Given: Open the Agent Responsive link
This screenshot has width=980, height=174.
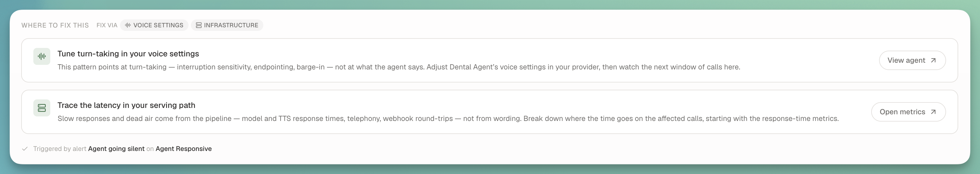Looking at the screenshot, I should (184, 149).
